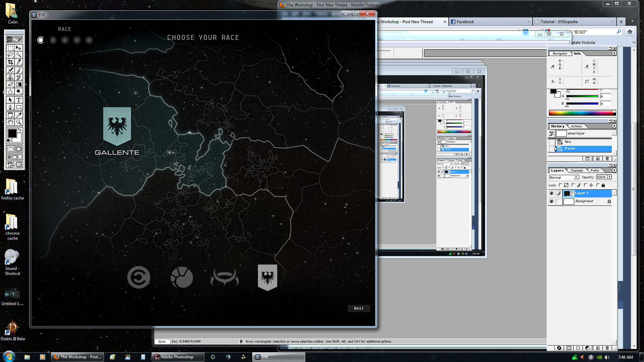The image size is (644, 362).
Task: Click the Caldari race emblem
Action: 139,277
